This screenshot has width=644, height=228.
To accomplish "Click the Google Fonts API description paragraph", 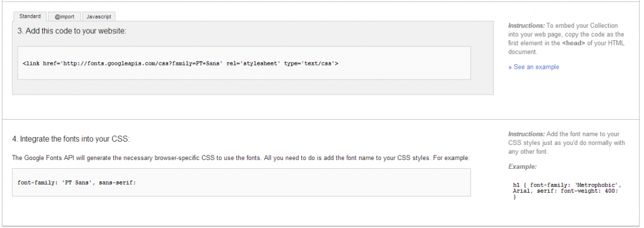I will (241, 158).
